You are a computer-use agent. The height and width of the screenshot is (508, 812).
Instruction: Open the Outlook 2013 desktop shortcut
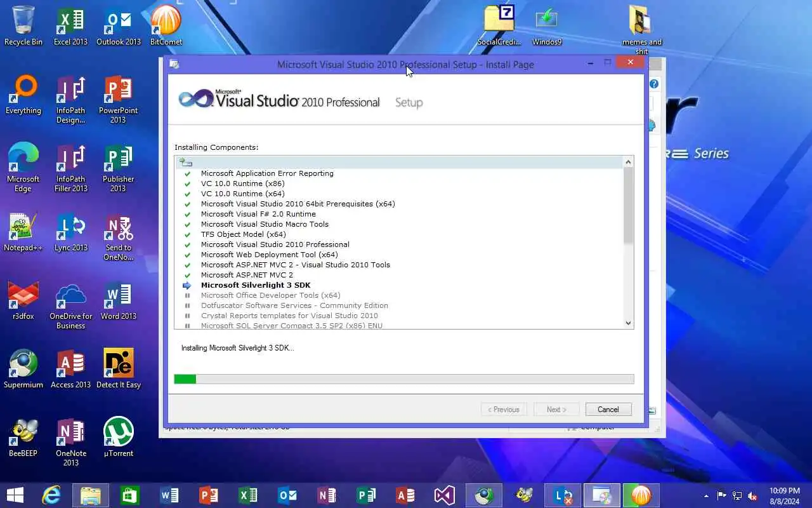click(119, 26)
